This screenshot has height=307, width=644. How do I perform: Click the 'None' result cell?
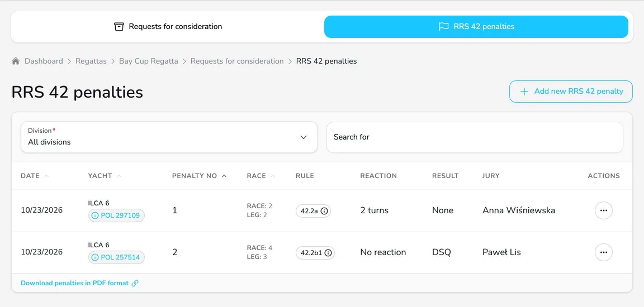point(443,210)
